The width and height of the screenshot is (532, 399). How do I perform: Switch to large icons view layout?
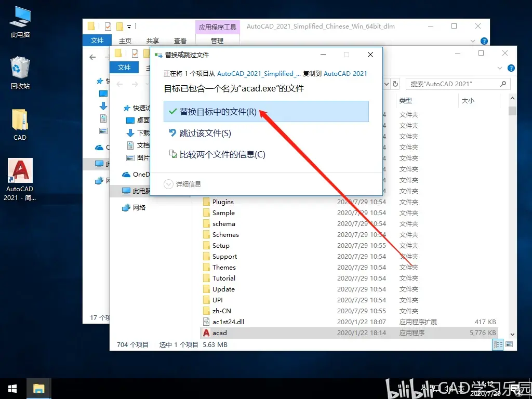(x=509, y=345)
